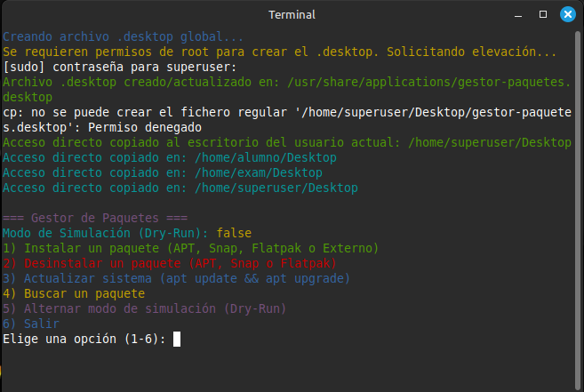Click the 'Permiso denegado' error text
Screen dimensions: 584x392
pyautogui.click(x=145, y=127)
